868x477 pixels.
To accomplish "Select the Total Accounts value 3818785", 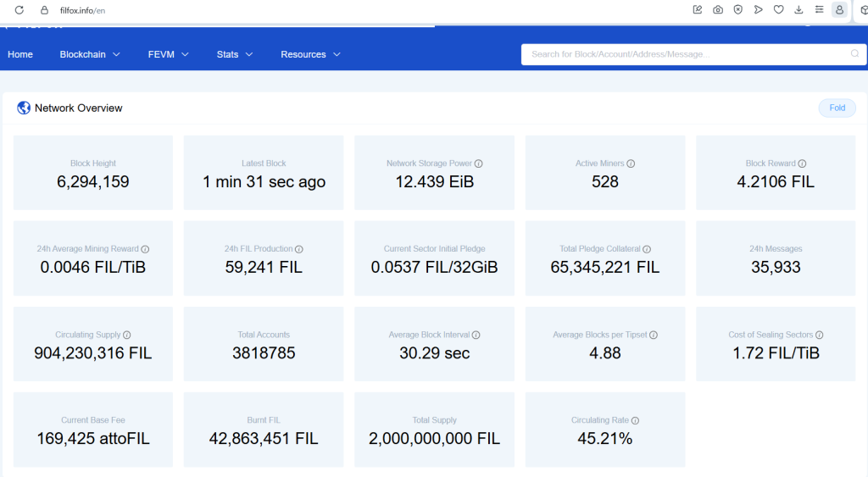I will [264, 353].
